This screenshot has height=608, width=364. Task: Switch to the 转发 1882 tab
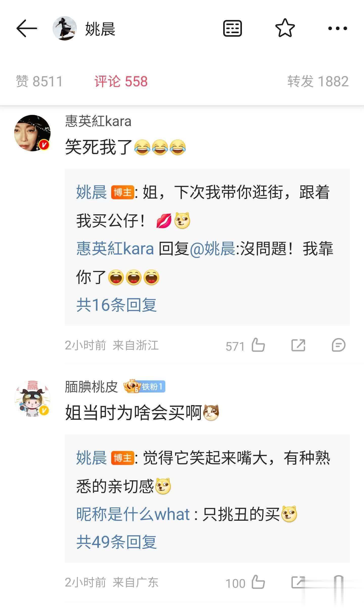tap(318, 81)
